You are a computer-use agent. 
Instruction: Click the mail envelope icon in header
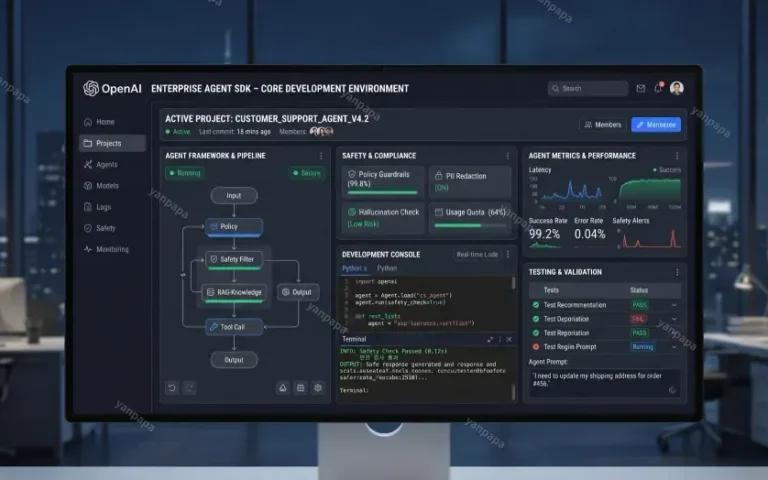(640, 89)
